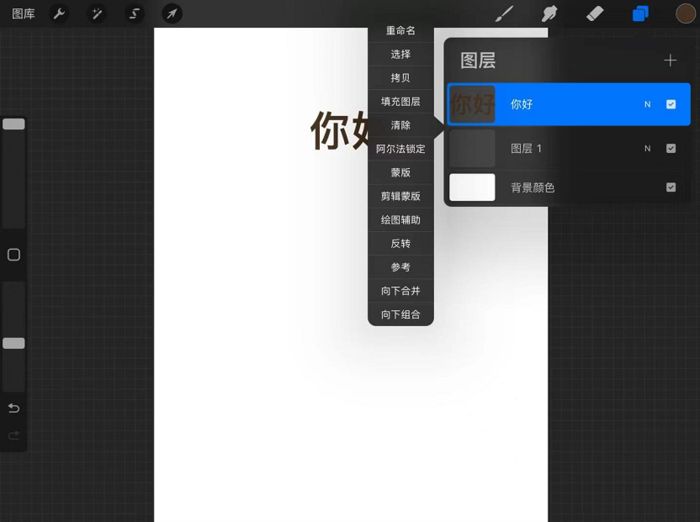
Task: Toggle visibility checkbox of 背景颜色 layer
Action: 671,187
